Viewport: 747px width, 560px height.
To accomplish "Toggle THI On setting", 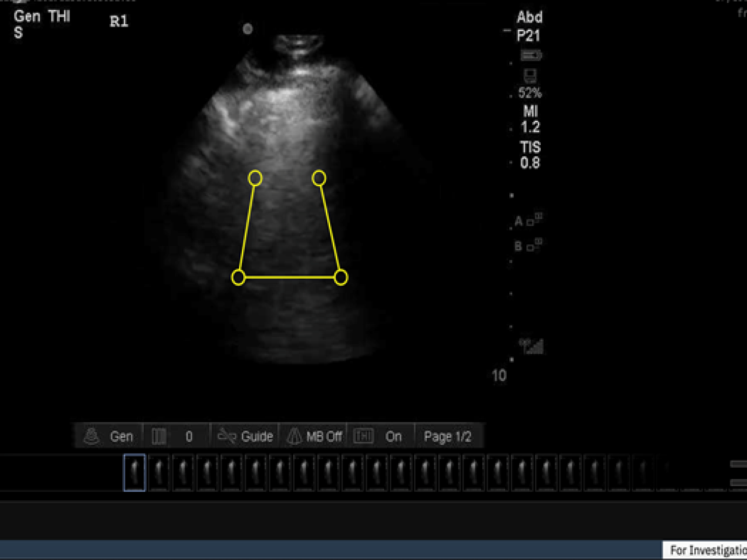I will pyautogui.click(x=393, y=436).
